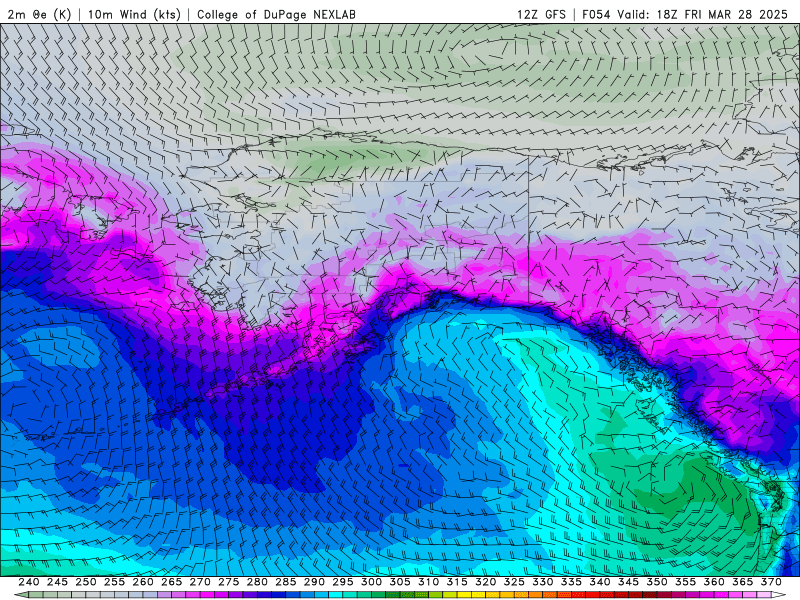Click the 365 colorbar scale label
This screenshot has width=800, height=600.
pos(743,582)
